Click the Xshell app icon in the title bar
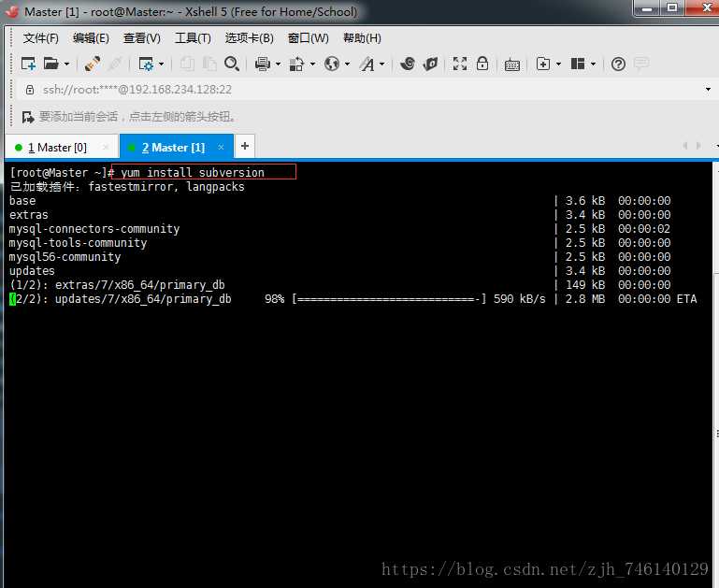The height and width of the screenshot is (588, 719). 12,11
